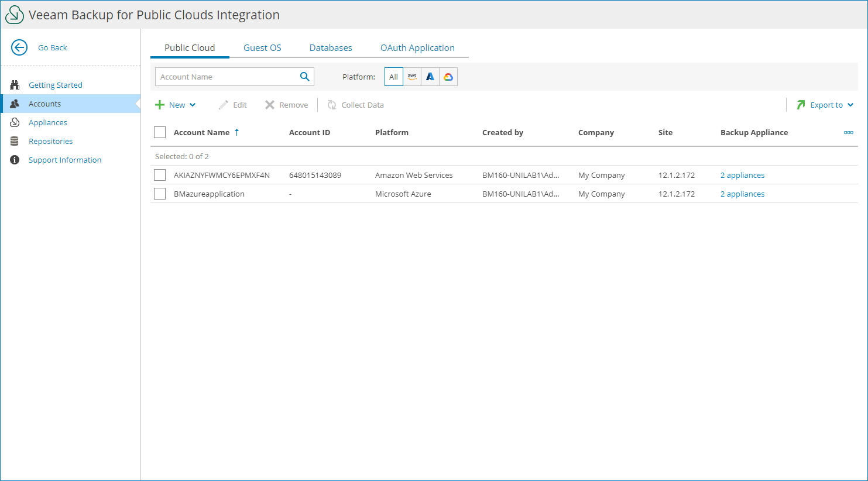Select the All platform filter
The image size is (868, 481).
(394, 77)
